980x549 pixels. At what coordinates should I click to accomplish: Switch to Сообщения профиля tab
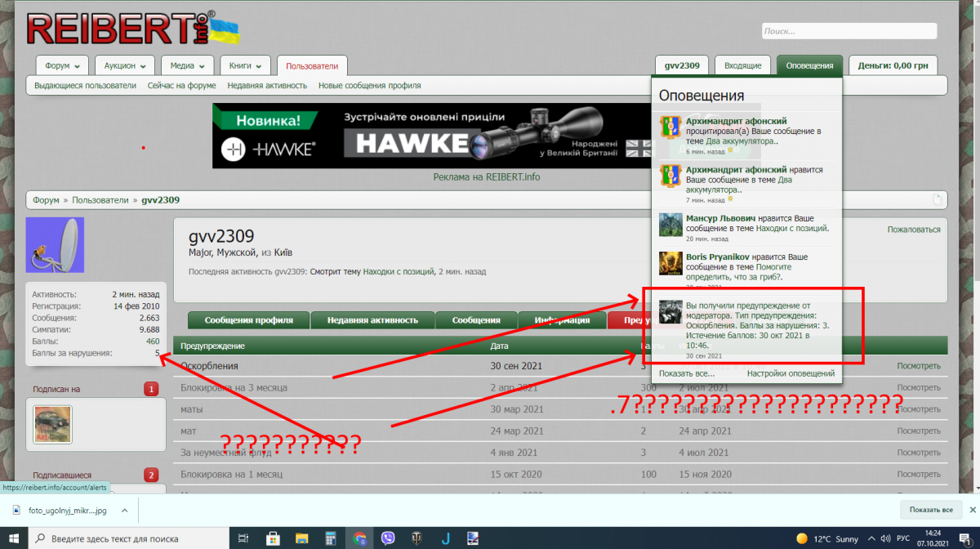point(247,320)
